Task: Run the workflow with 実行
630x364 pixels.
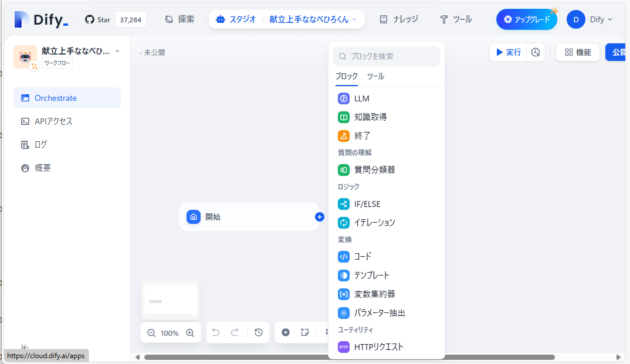Action: point(508,52)
